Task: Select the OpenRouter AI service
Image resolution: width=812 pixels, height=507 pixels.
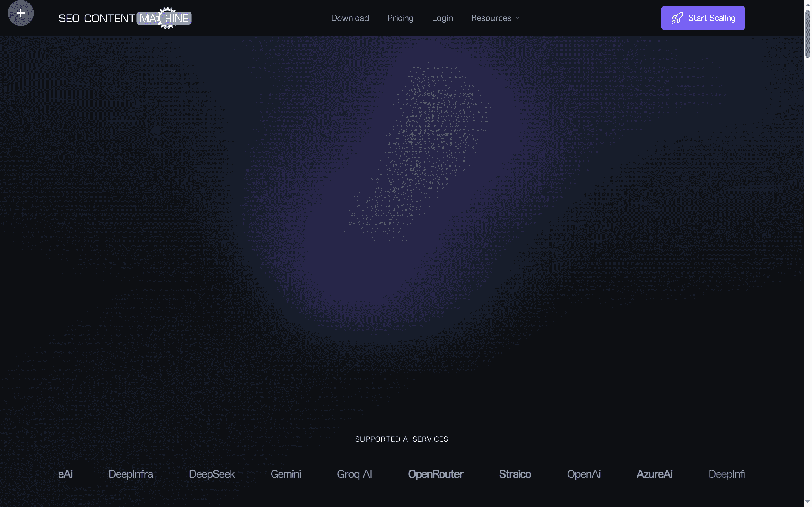Action: click(x=435, y=474)
